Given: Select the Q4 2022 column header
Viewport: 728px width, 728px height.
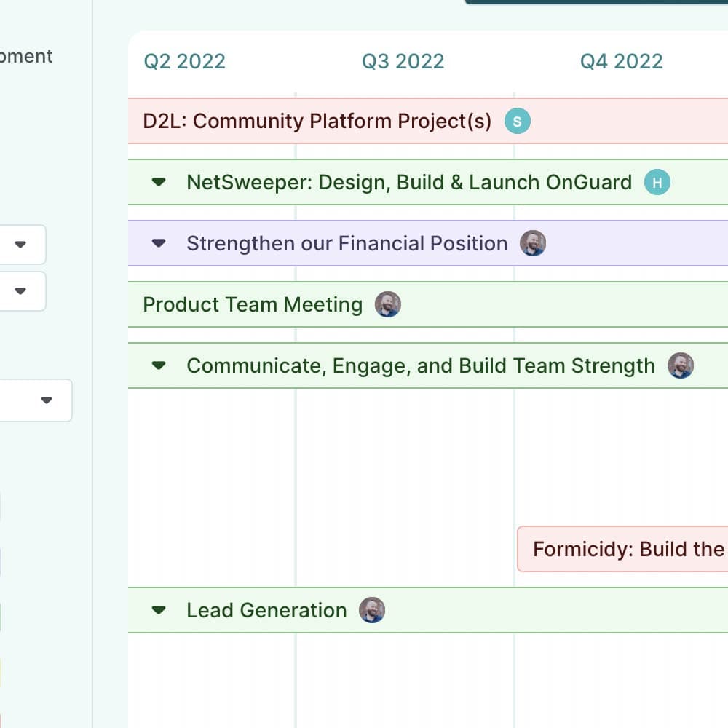Looking at the screenshot, I should pos(621,61).
